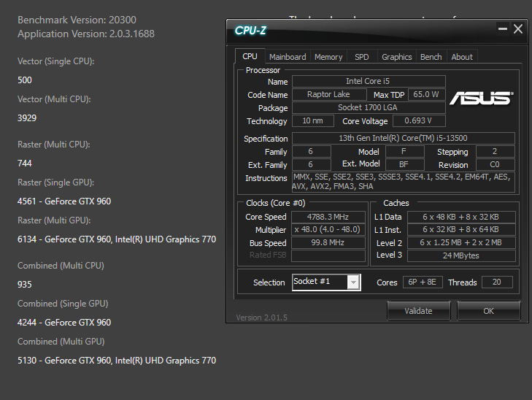532x400 pixels.
Task: Click the Threads value 20
Action: (497, 282)
